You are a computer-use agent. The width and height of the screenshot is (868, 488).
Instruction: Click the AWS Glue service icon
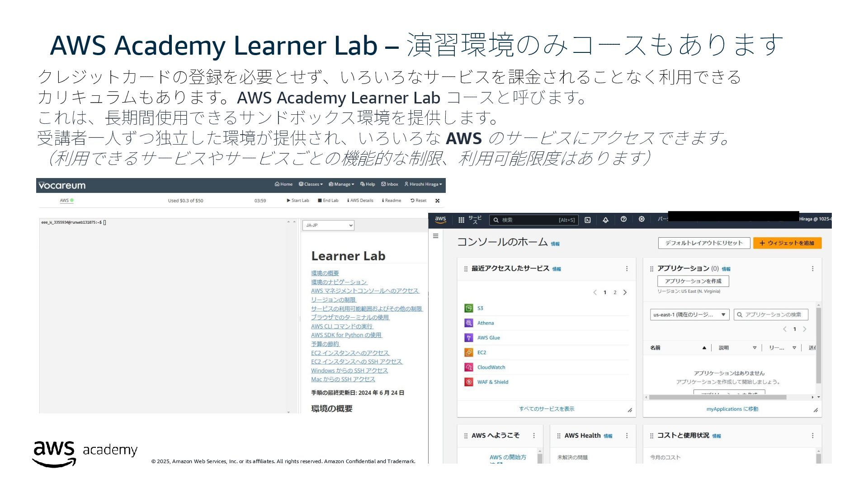pyautogui.click(x=469, y=338)
